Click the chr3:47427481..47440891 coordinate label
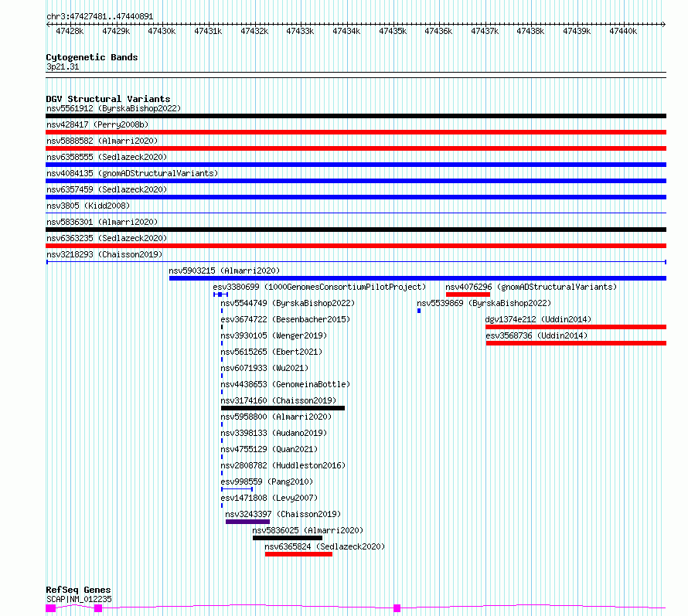688x616 pixels. pyautogui.click(x=100, y=16)
